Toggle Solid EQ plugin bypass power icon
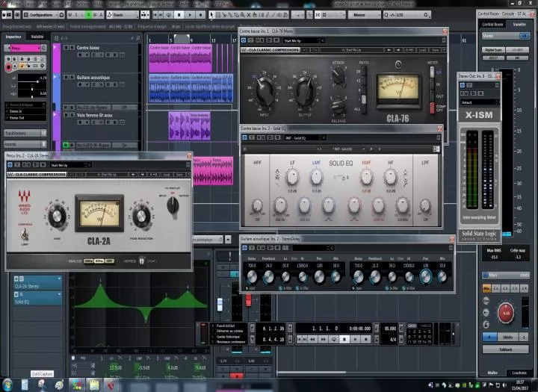Screen dimensions: 538x392 (244, 138)
